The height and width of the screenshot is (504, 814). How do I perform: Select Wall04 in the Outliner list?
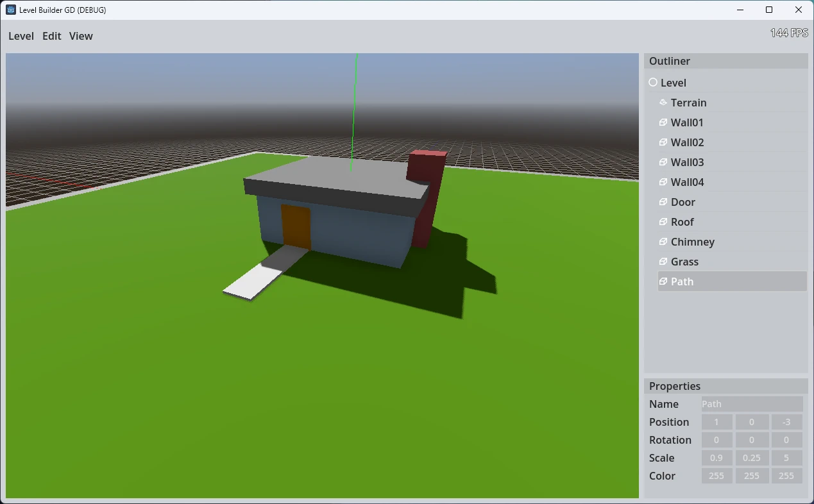(x=688, y=182)
